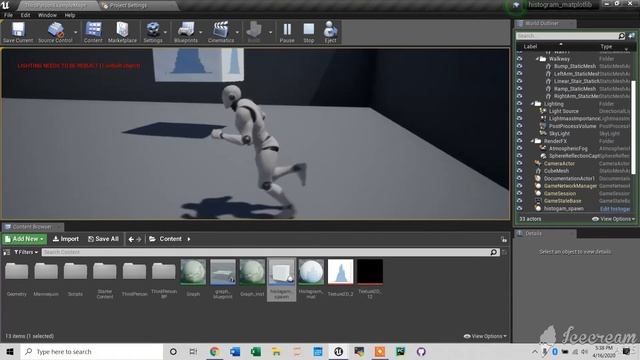Open the Window menu

click(x=47, y=15)
